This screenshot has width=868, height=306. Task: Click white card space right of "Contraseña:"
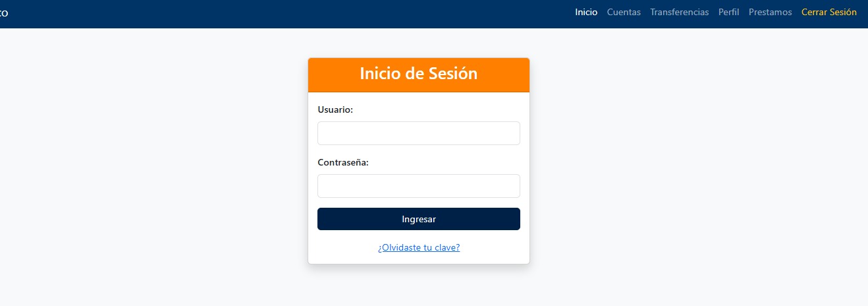pos(454,162)
